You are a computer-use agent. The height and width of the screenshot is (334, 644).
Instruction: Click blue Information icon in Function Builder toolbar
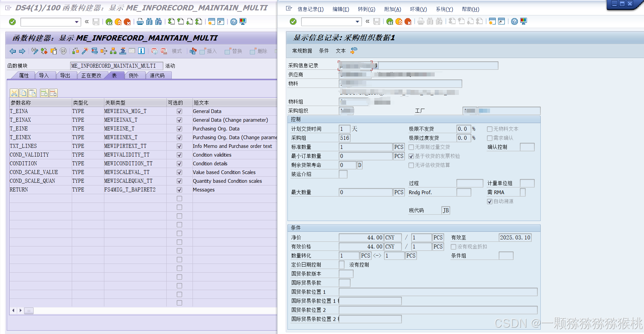tap(142, 51)
